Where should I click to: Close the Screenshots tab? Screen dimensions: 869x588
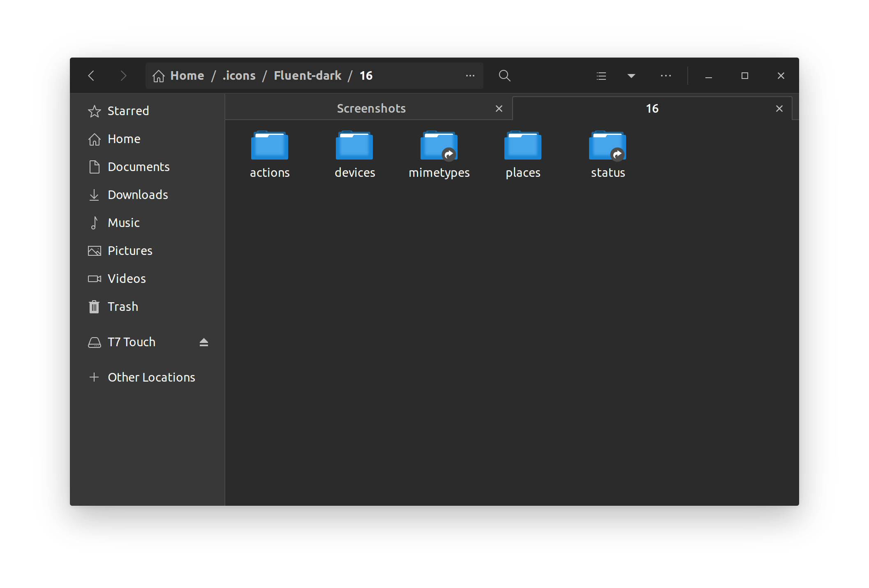coord(499,109)
